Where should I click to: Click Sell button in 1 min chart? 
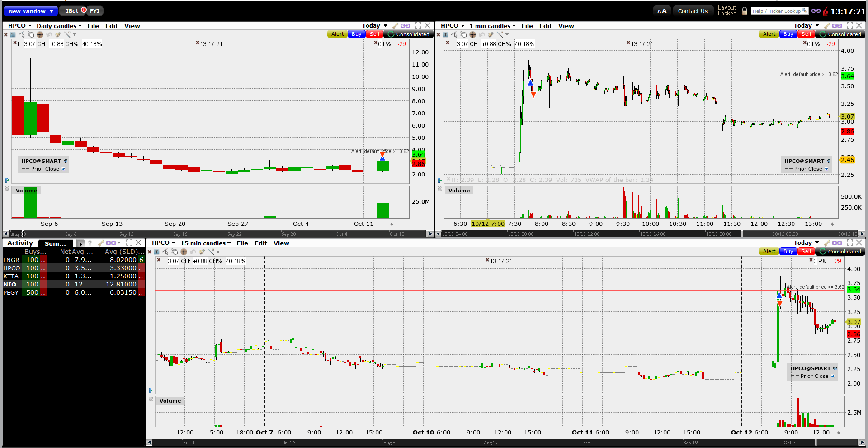point(806,34)
